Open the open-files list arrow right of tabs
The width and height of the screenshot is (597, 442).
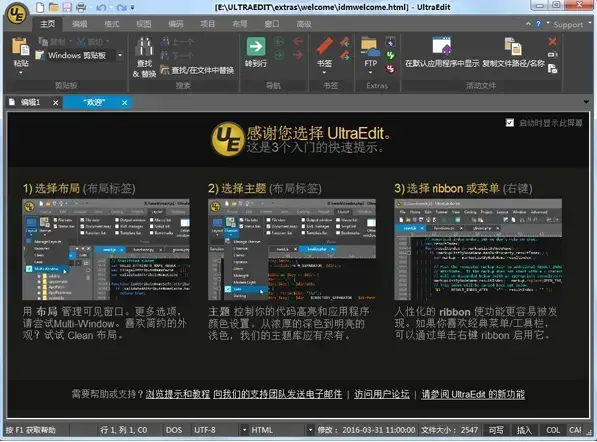[x=586, y=102]
